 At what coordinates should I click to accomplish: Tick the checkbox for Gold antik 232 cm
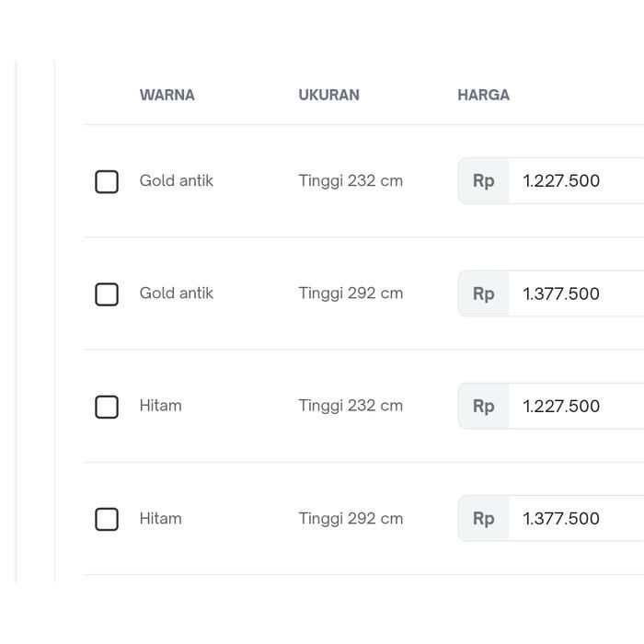click(x=107, y=181)
